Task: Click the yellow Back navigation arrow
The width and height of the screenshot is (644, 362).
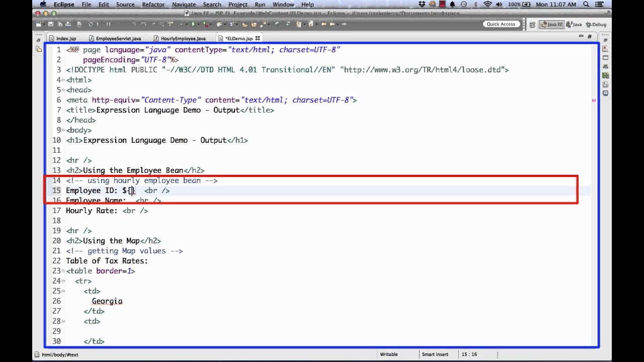Action: click(332, 24)
